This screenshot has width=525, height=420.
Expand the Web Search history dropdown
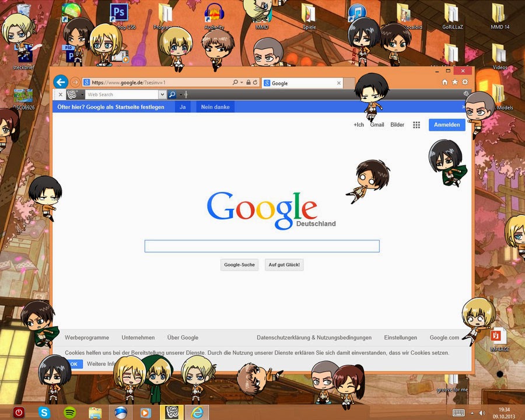(x=162, y=94)
